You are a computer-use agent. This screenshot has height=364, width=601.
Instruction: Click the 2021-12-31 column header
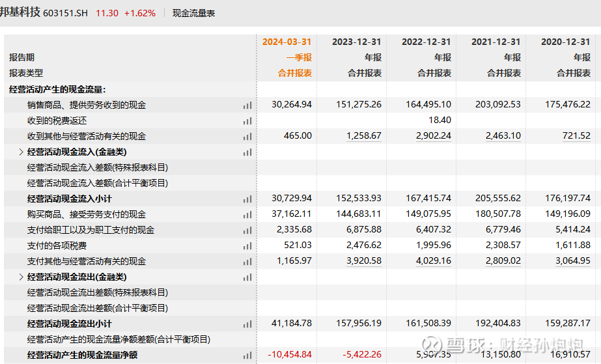click(x=496, y=42)
